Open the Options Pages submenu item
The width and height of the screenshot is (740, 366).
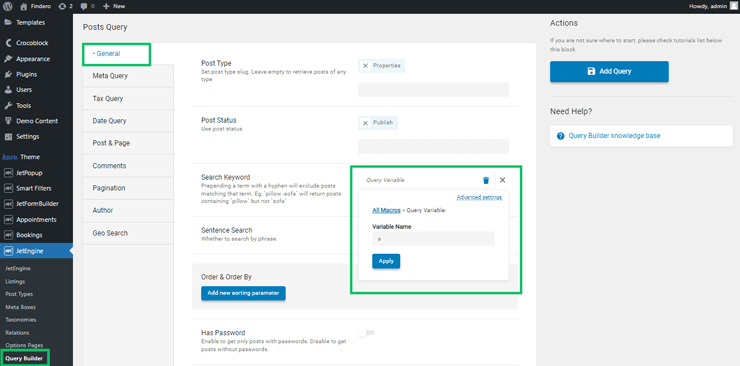[24, 345]
